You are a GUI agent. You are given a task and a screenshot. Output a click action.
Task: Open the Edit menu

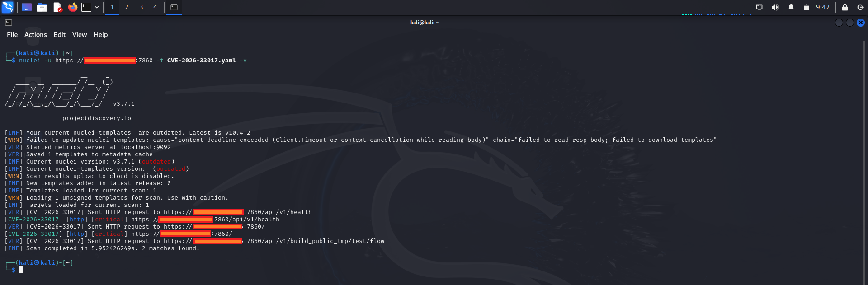click(59, 34)
